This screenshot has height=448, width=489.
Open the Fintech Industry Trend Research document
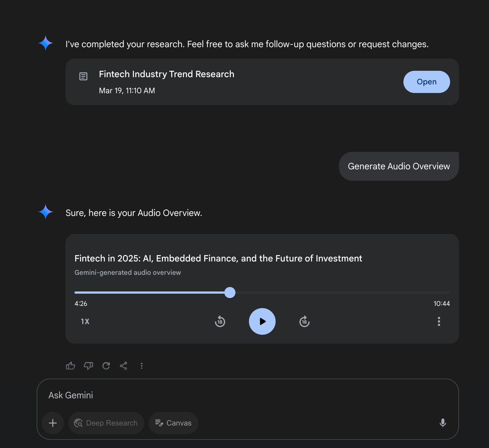click(x=426, y=82)
